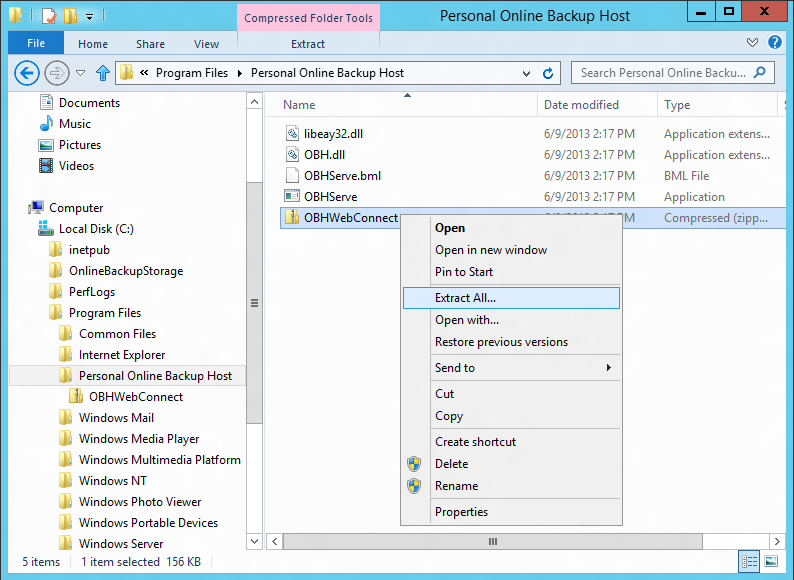Select OnlineBackupStorage in navigation tree
The image size is (794, 580).
[126, 271]
